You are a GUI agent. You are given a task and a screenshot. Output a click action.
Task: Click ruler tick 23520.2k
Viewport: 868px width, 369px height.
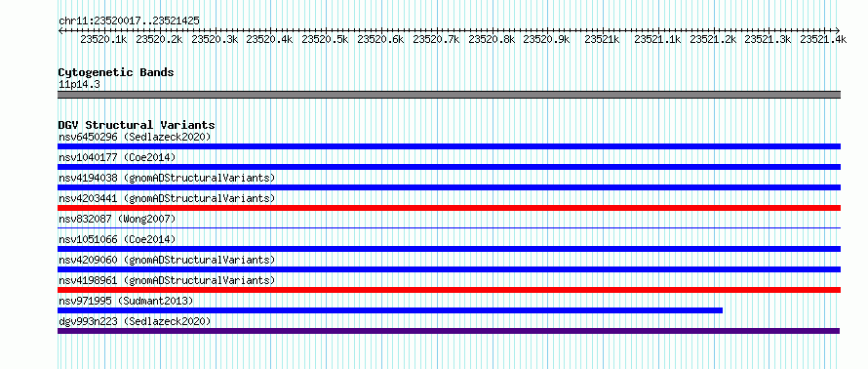(x=159, y=39)
